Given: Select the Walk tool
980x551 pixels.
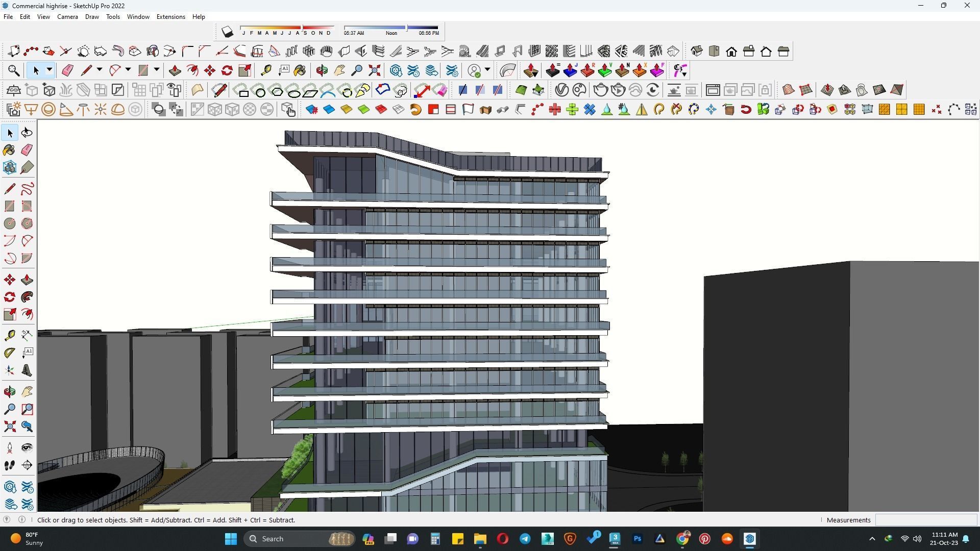Looking at the screenshot, I should click(10, 465).
